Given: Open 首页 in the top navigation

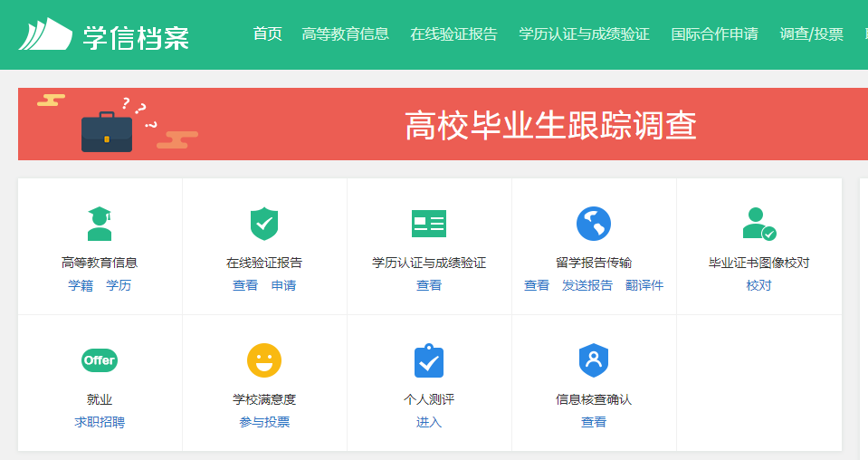Looking at the screenshot, I should point(267,34).
